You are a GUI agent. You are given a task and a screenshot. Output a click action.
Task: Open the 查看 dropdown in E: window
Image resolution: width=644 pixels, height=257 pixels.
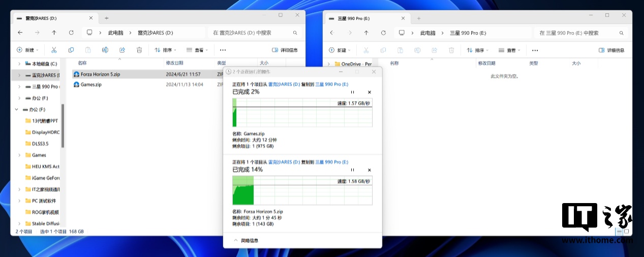(x=509, y=50)
